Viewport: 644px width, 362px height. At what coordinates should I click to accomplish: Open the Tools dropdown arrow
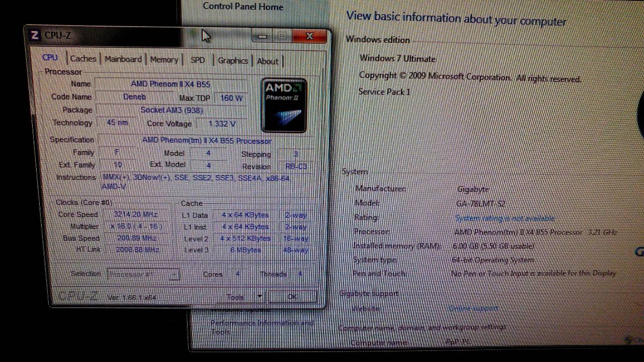pos(260,296)
